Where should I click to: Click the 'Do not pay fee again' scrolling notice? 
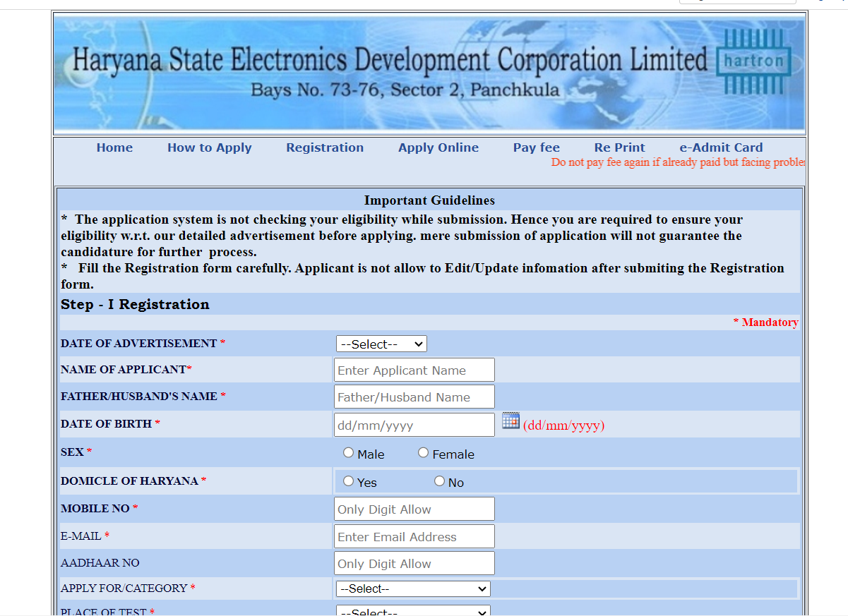[x=678, y=162]
